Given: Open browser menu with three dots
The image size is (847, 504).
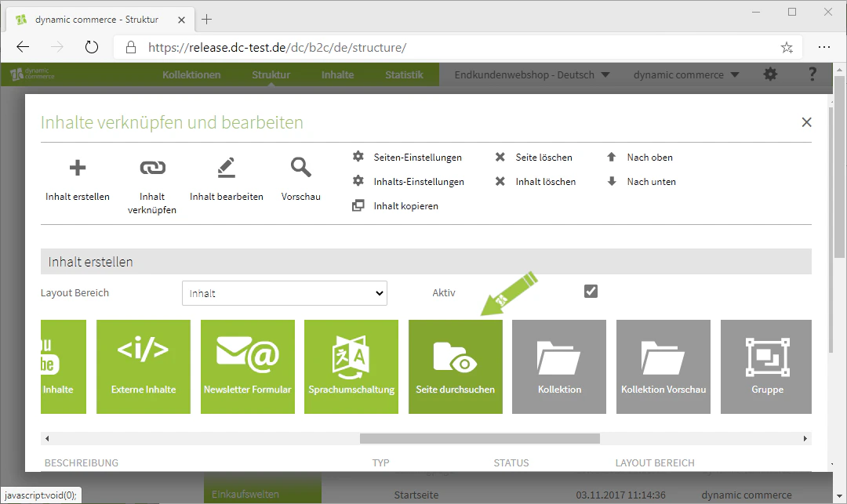Looking at the screenshot, I should click(x=823, y=48).
